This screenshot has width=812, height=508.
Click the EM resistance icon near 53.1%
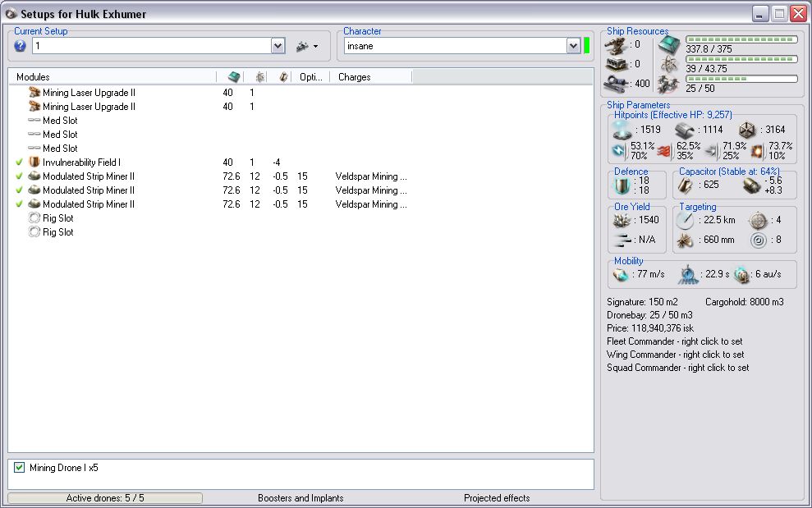(x=619, y=151)
